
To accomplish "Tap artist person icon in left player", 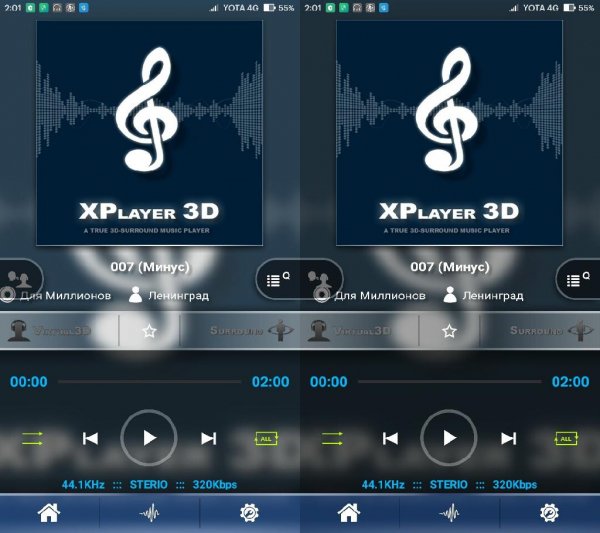I will (x=135, y=295).
